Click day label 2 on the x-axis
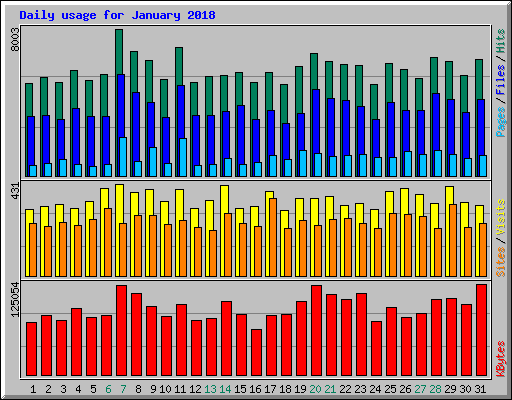 pyautogui.click(x=48, y=389)
